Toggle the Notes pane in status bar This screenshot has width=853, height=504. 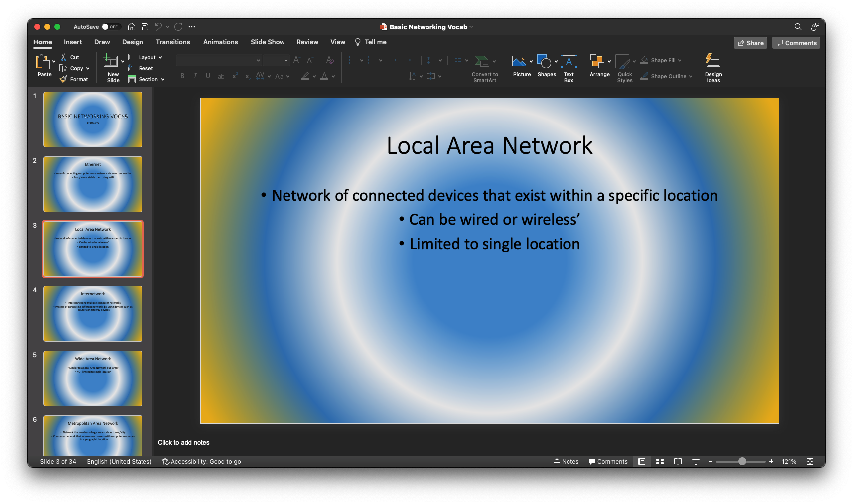coord(566,462)
